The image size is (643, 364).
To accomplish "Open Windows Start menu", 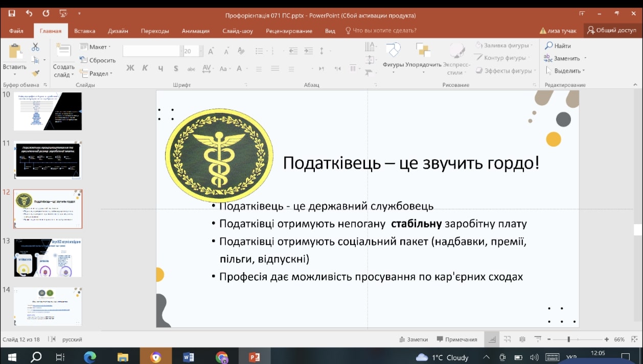I will (12, 357).
